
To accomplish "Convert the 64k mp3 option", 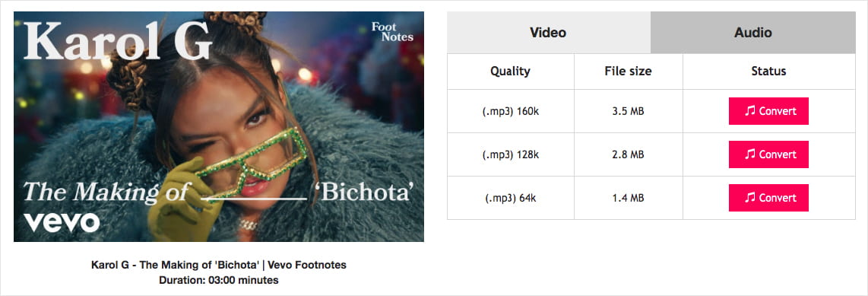I will (768, 198).
